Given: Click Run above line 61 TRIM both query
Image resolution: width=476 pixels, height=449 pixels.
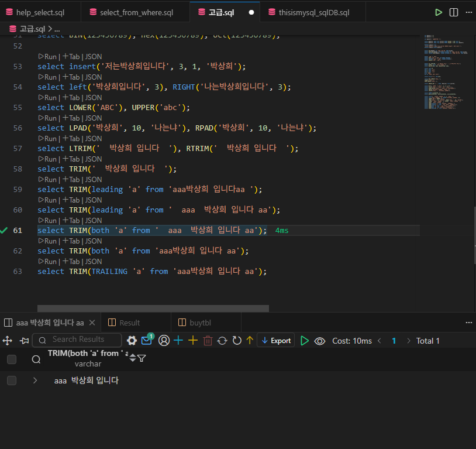Looking at the screenshot, I should [47, 221].
